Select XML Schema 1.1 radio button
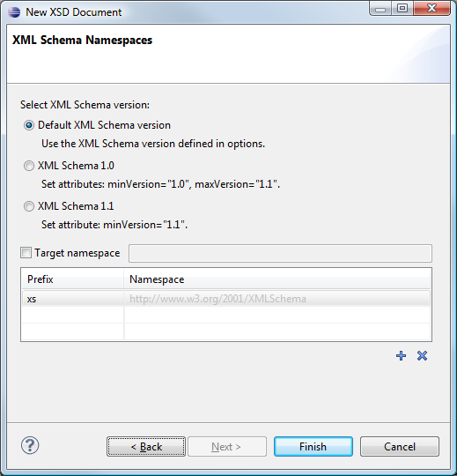This screenshot has width=457, height=476. click(29, 206)
